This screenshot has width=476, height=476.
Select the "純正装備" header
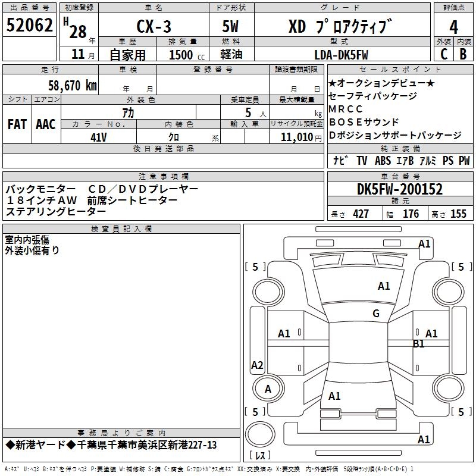tap(400, 148)
